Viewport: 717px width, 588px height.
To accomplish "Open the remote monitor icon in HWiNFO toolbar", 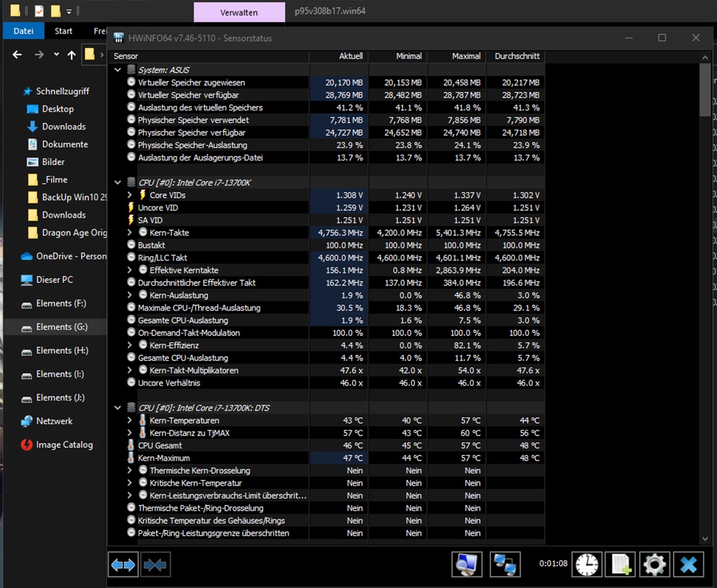I will pyautogui.click(x=467, y=564).
